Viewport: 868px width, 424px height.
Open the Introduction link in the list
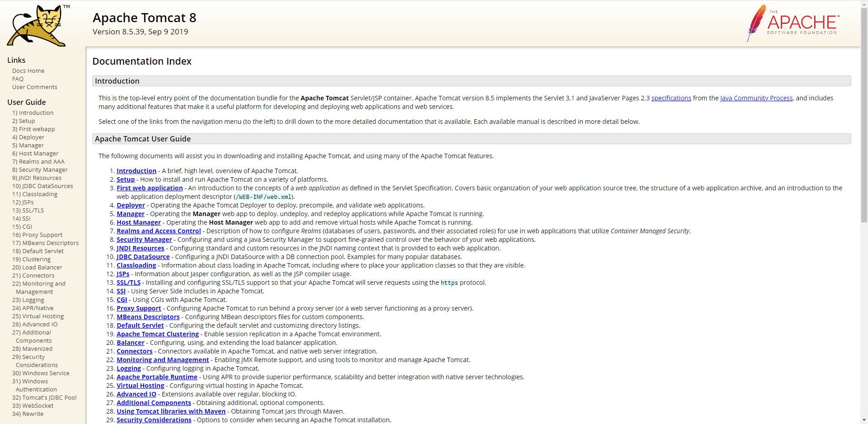point(137,171)
